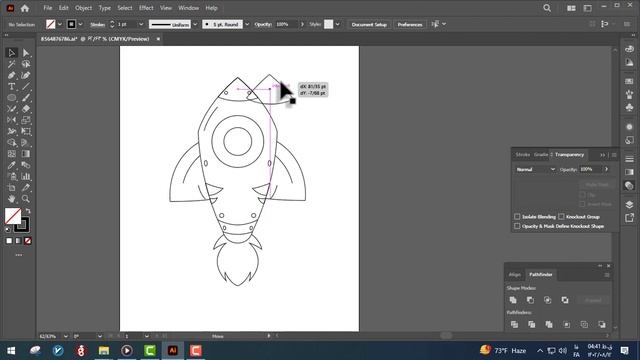Activate the Artboard tool
Viewport: 640px width, 360px height.
click(11, 188)
